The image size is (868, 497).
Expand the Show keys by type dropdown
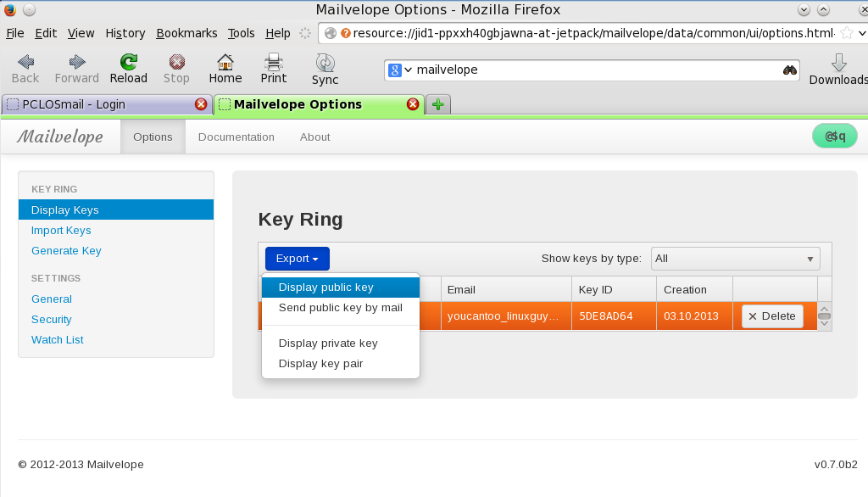click(x=735, y=259)
